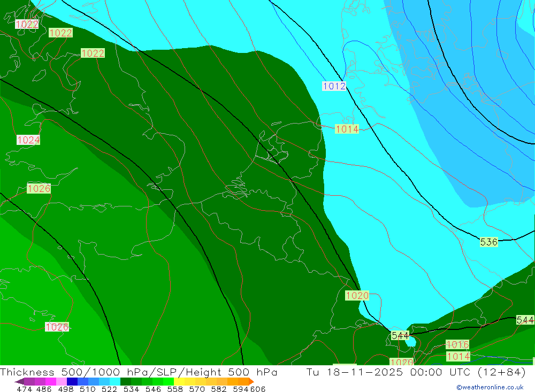This screenshot has width=535, height=392.
Task: Click the legend value 534
Action: tap(131, 389)
